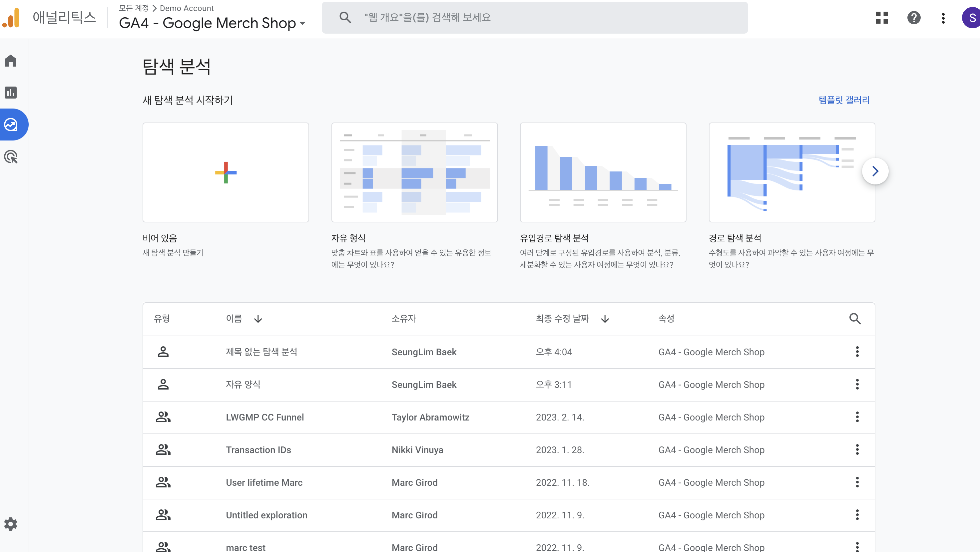980x552 pixels.
Task: Select the 유입경로 탐색 분석 template thumbnail
Action: tap(603, 172)
